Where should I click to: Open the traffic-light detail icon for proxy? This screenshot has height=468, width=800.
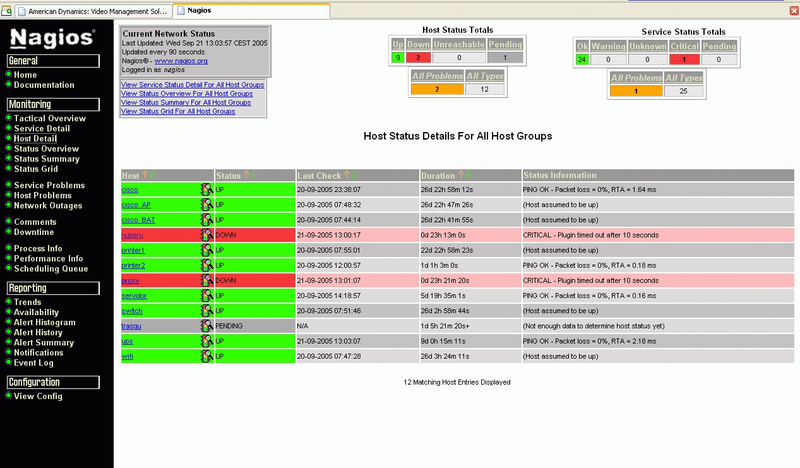click(x=206, y=280)
